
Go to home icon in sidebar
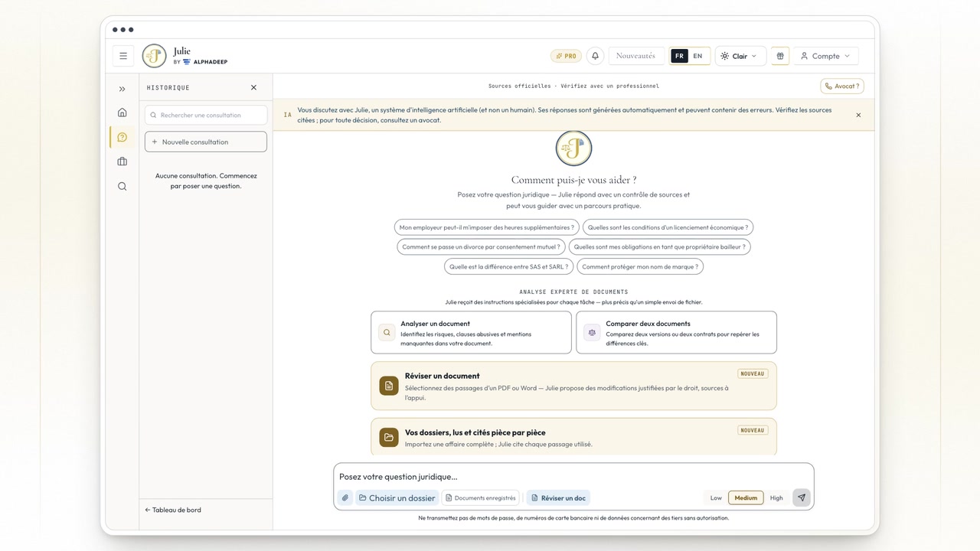[122, 112]
